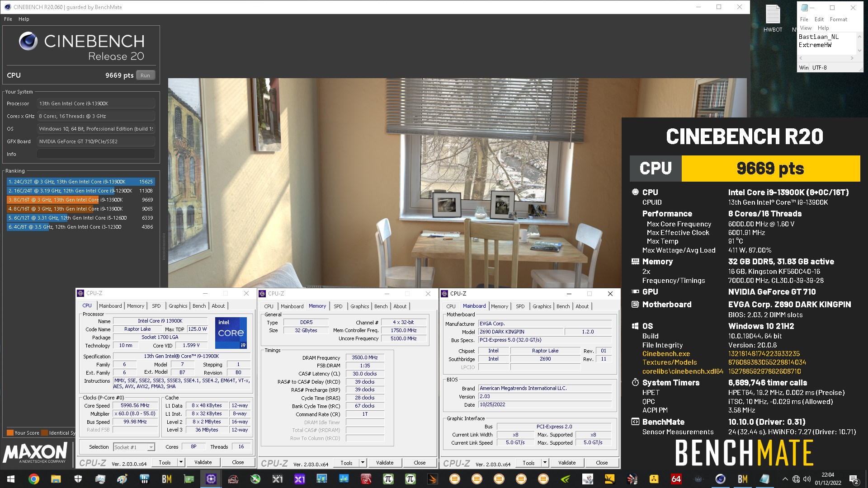The width and height of the screenshot is (868, 488).
Task: Open GPU Tweak icon in taskbar
Action: 233,479
